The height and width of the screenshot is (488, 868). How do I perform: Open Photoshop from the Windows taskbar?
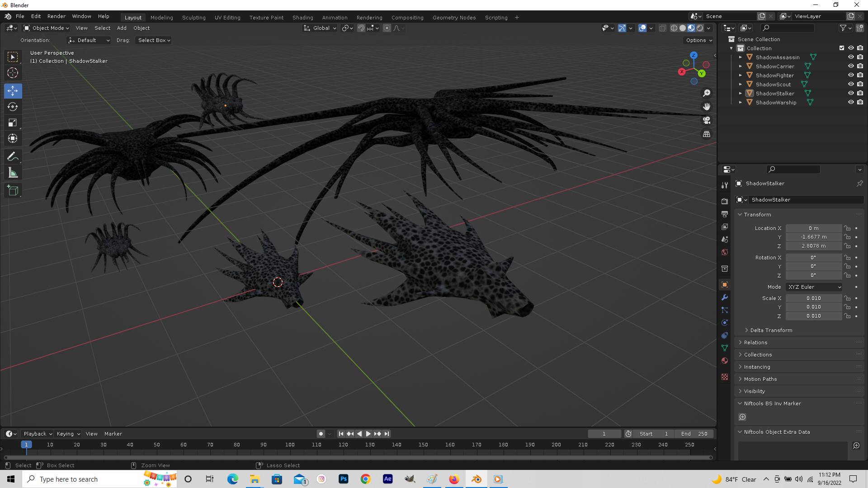(344, 479)
